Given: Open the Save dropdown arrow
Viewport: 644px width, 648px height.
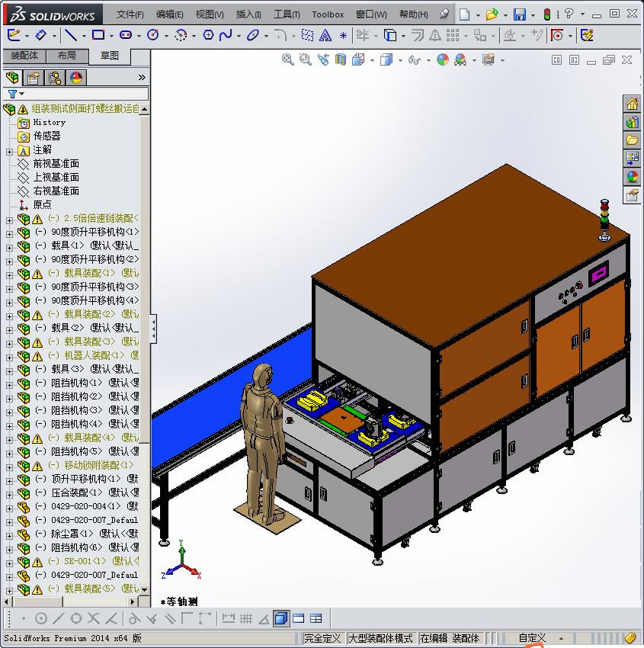Looking at the screenshot, I should click(533, 15).
